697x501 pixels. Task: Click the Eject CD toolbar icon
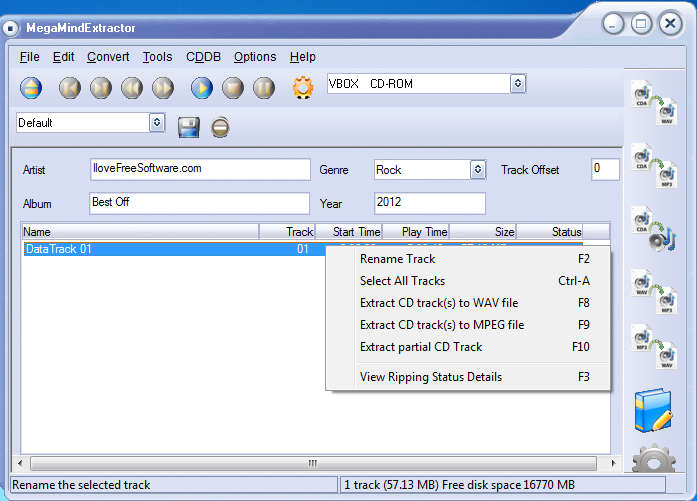[x=31, y=88]
